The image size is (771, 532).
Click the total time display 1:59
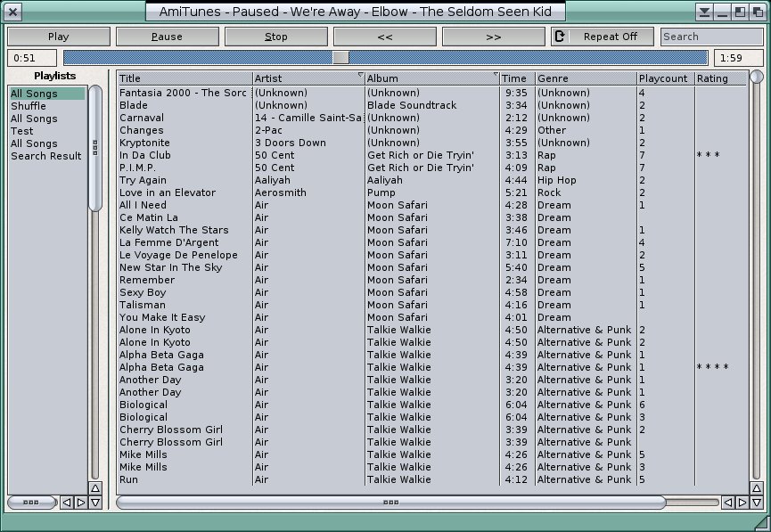(739, 58)
